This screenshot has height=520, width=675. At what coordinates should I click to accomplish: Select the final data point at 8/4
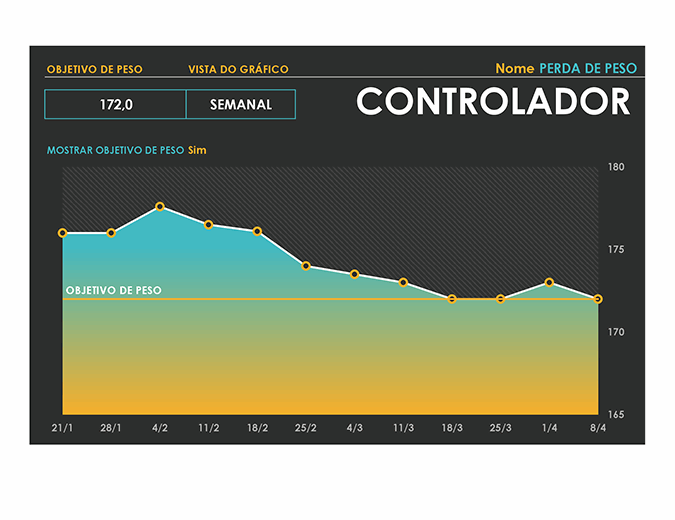click(597, 299)
